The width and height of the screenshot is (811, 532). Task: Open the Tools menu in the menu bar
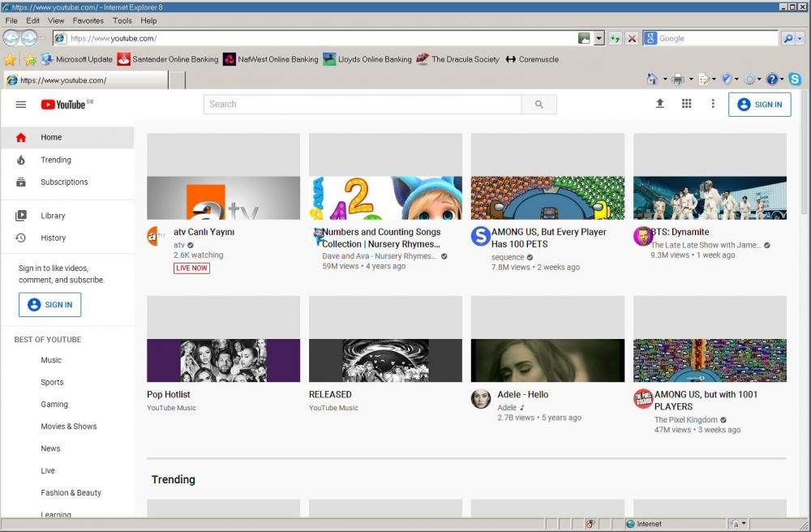point(122,20)
